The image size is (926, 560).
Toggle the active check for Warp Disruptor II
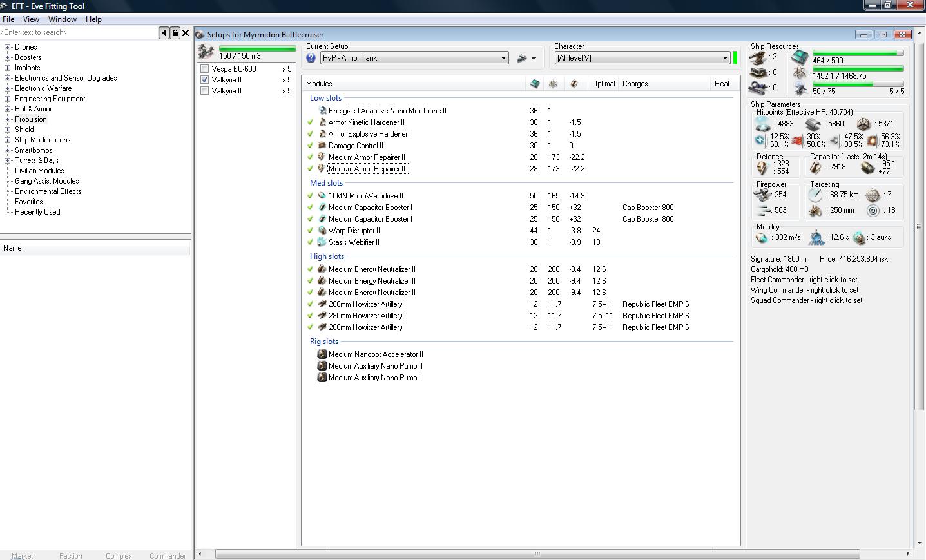311,231
